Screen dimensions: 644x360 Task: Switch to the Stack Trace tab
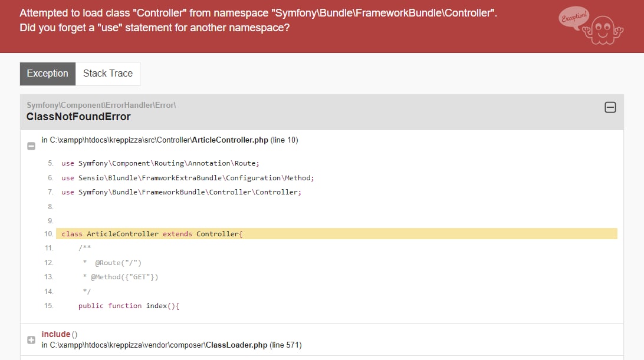tap(107, 74)
